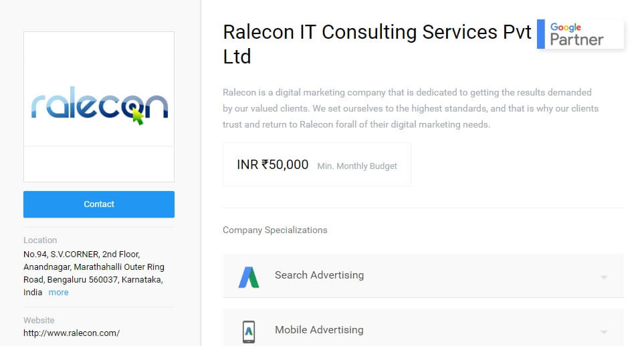Screen dimensions: 644x346
Task: Open the http://www.ralecon.com/ website link
Action: [x=72, y=333]
